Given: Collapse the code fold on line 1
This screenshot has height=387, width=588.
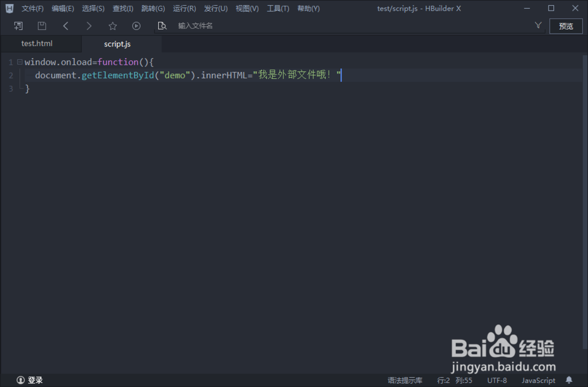Looking at the screenshot, I should (x=19, y=61).
